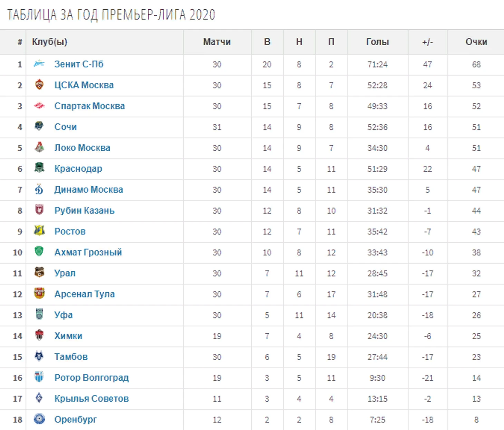
Task: Click the Ротор Волгоград logo icon
Action: (x=39, y=377)
